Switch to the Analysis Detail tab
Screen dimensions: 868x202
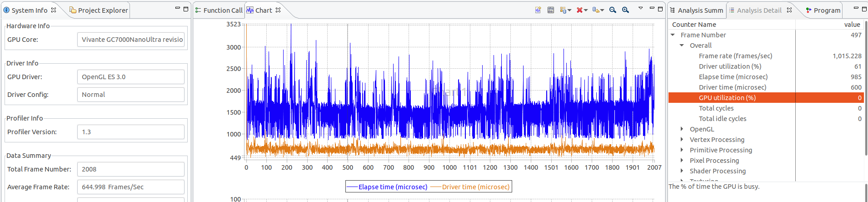click(x=759, y=10)
